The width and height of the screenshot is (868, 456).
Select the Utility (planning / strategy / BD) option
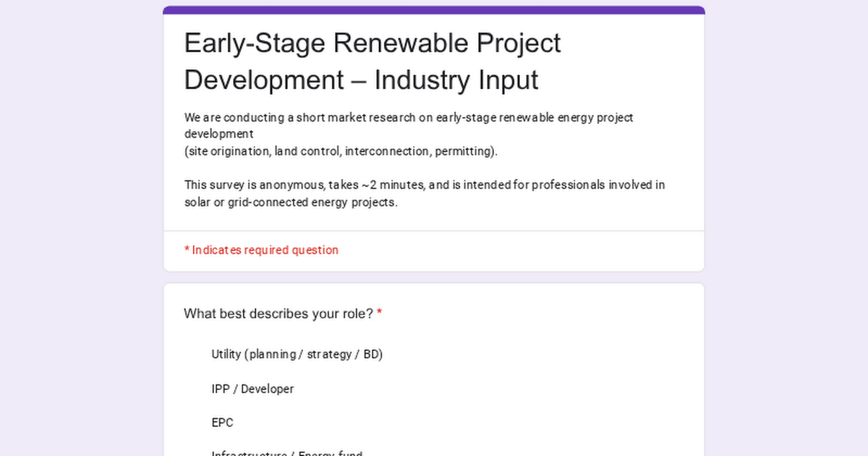coord(297,354)
